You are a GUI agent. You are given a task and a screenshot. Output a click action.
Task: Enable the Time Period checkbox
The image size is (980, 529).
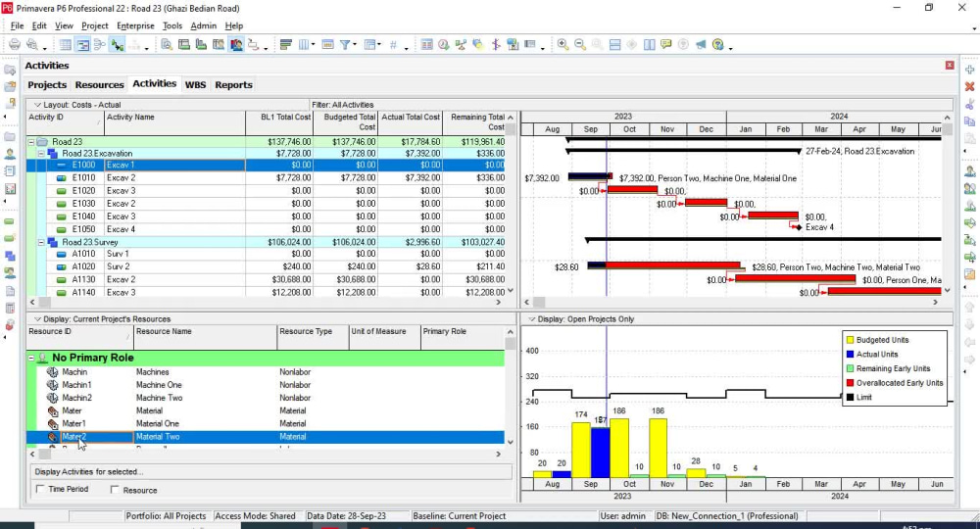pos(40,489)
